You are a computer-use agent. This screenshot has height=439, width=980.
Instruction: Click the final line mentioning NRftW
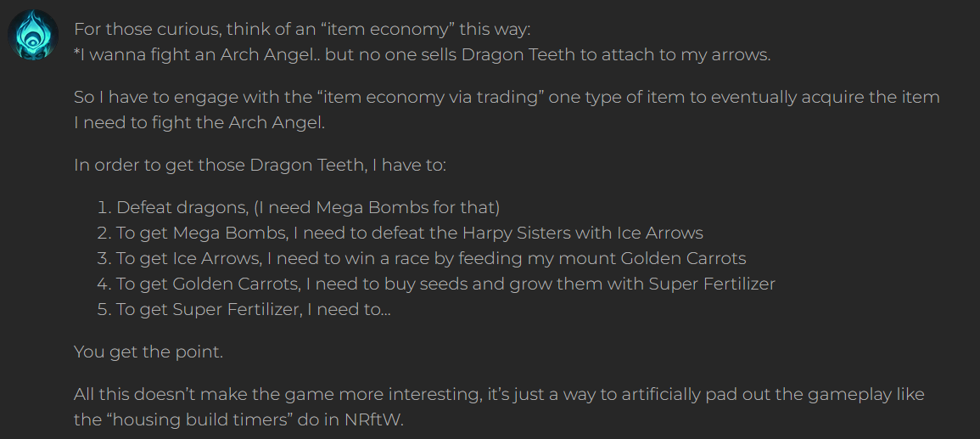(238, 419)
